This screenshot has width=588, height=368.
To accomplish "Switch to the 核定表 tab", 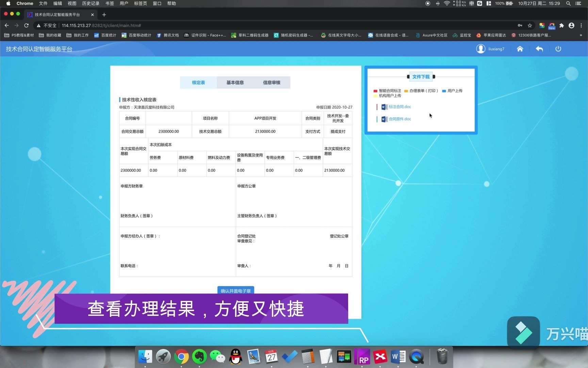I will click(198, 82).
